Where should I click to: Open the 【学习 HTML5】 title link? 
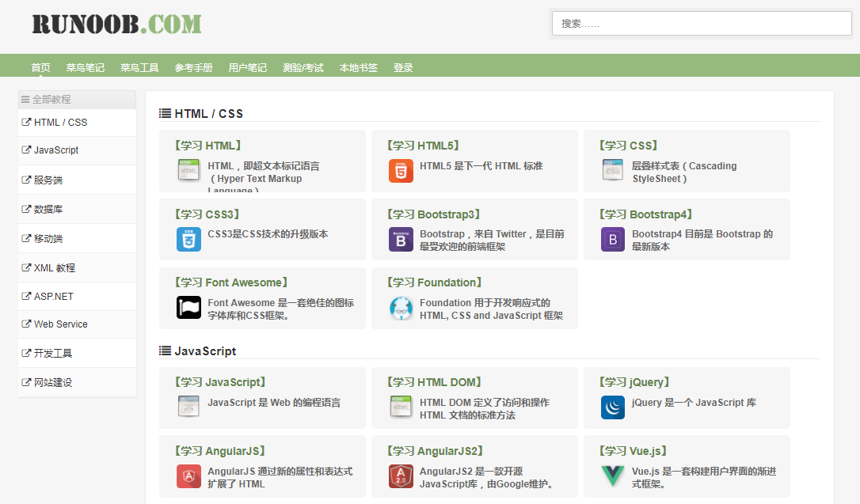423,145
